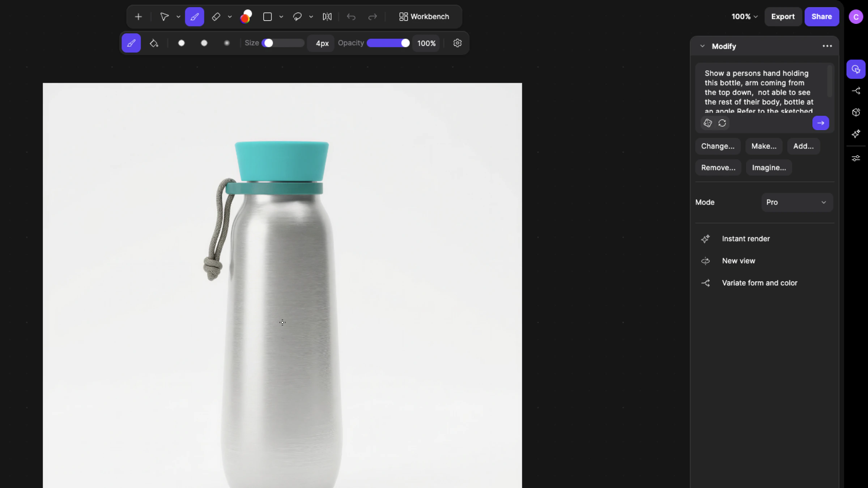Toggle the pen brush mode button
868x488 pixels.
pos(131,43)
